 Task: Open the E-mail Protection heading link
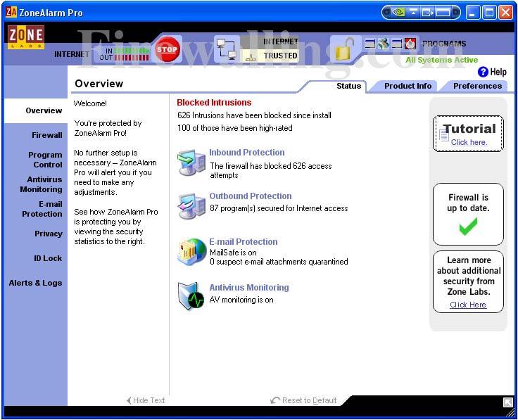tap(243, 242)
